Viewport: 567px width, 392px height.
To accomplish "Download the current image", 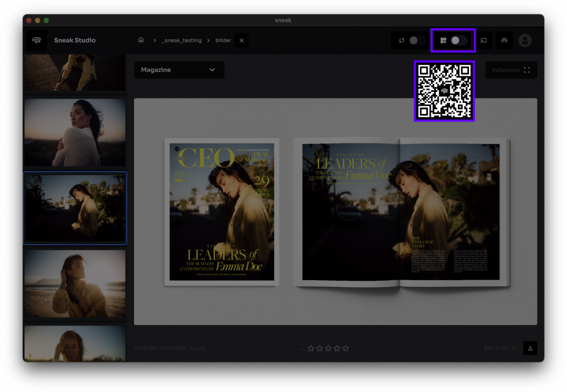I will click(530, 348).
